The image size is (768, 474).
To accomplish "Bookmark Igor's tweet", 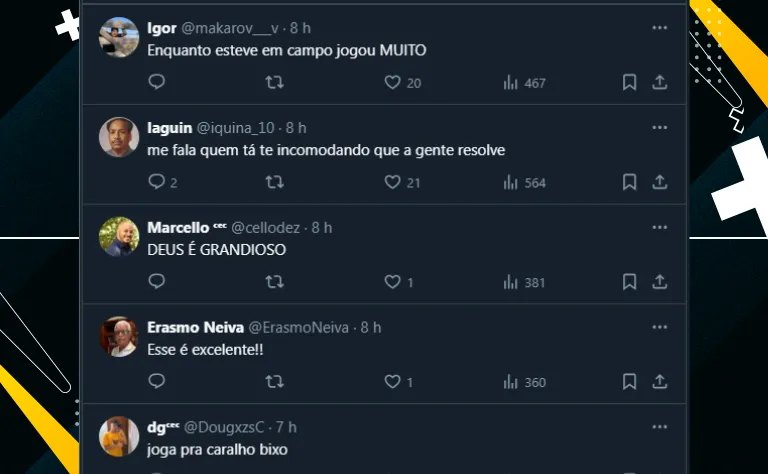I will pyautogui.click(x=629, y=82).
